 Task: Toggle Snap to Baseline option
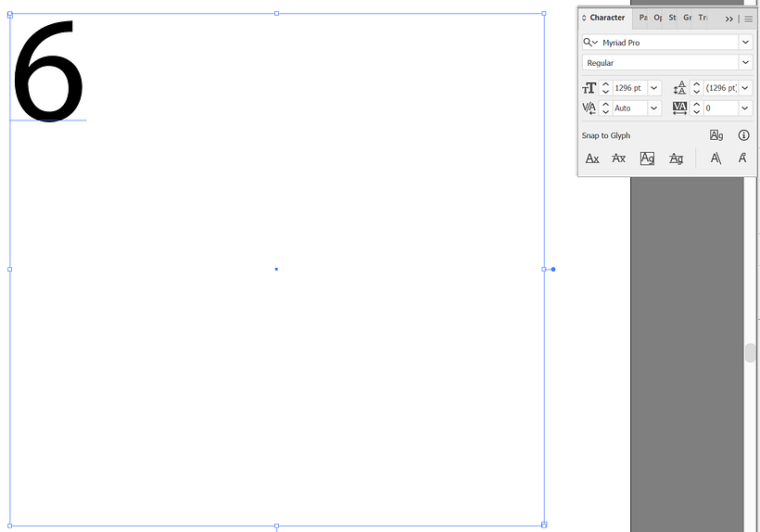pyautogui.click(x=592, y=158)
